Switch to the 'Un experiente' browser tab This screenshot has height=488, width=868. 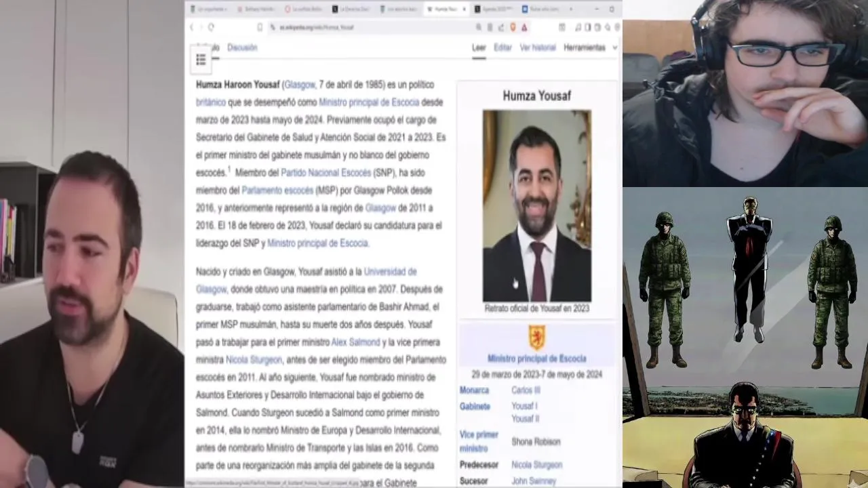click(209, 9)
